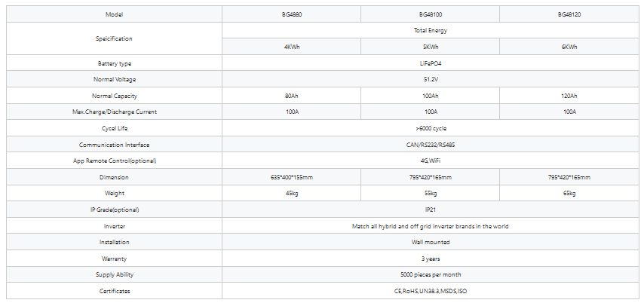Select the >6000 cycle value
This screenshot has width=644, height=303.
pos(431,129)
